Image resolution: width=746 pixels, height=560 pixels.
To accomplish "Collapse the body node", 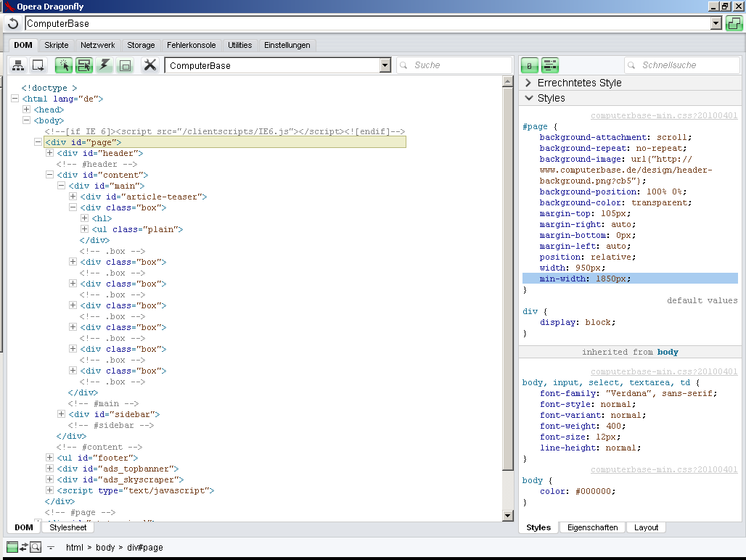I will pos(27,120).
